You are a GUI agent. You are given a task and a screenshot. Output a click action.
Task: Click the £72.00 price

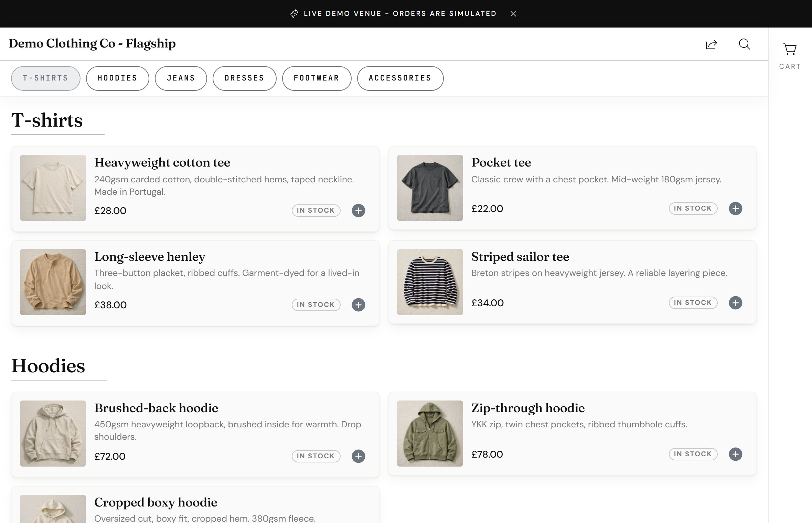pyautogui.click(x=110, y=456)
